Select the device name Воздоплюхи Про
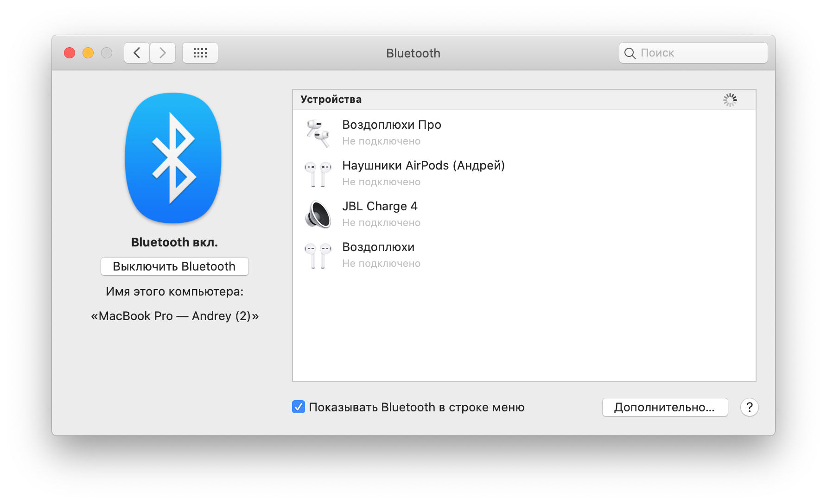This screenshot has width=827, height=504. 392,125
